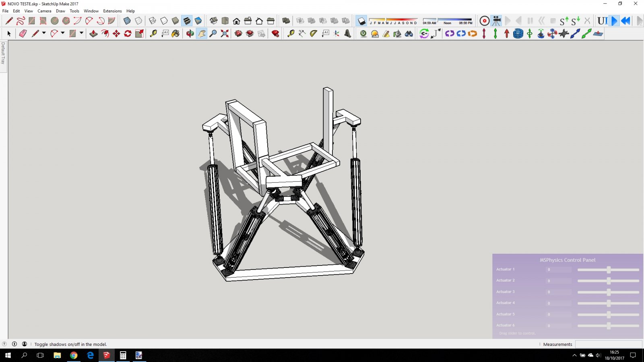Toggle X-Ray face style

[x=127, y=21]
